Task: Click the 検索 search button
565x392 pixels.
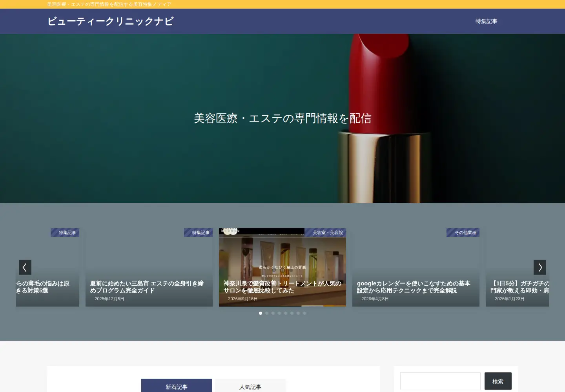Action: click(x=498, y=381)
